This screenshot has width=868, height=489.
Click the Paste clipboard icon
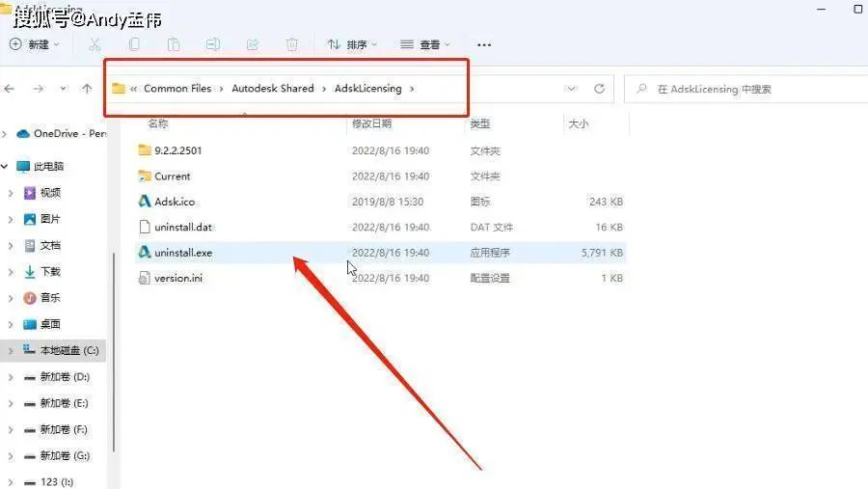click(174, 44)
